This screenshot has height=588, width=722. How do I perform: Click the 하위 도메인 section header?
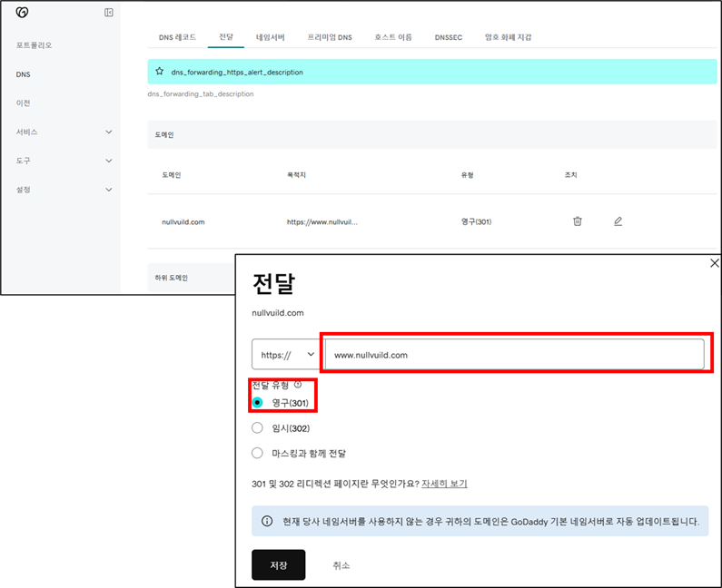click(172, 278)
